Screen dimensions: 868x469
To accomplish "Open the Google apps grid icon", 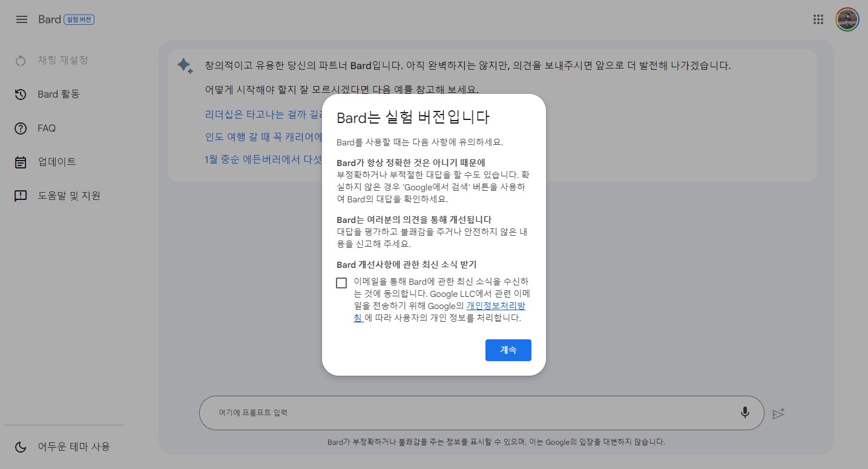I will click(x=818, y=19).
